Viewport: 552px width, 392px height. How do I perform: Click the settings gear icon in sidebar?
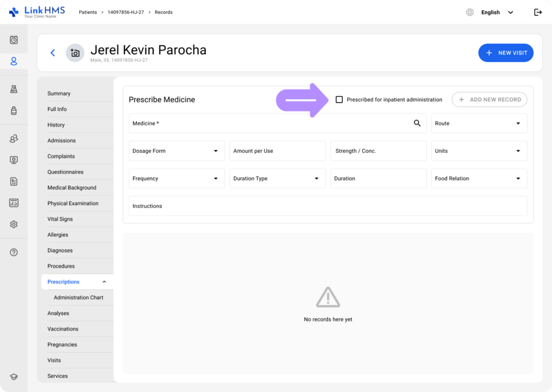[x=14, y=225]
